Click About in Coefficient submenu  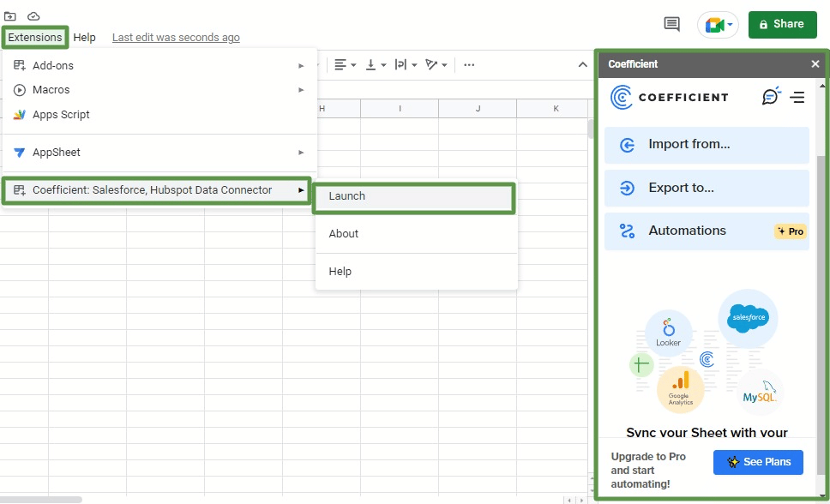tap(416, 233)
